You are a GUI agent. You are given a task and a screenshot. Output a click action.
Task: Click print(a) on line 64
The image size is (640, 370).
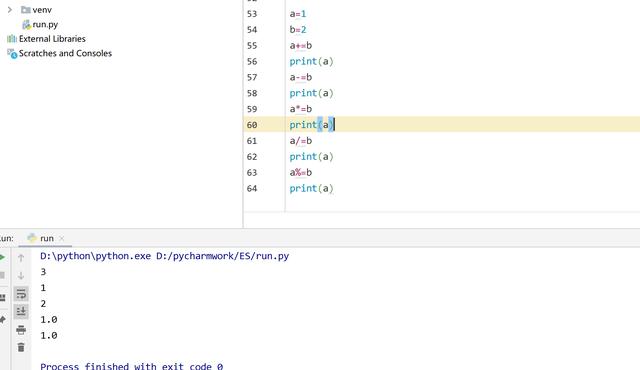(x=311, y=188)
